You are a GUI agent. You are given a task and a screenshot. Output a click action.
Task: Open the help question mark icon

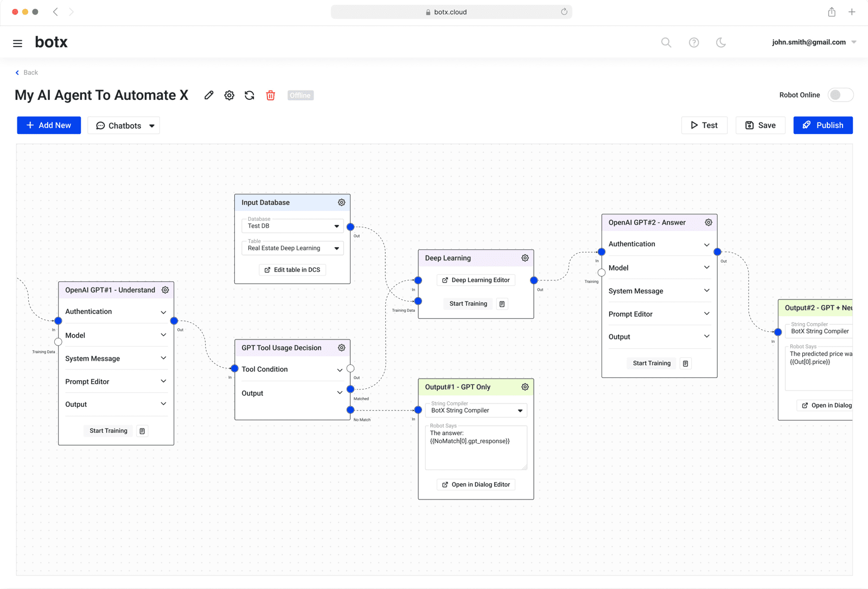click(x=694, y=42)
